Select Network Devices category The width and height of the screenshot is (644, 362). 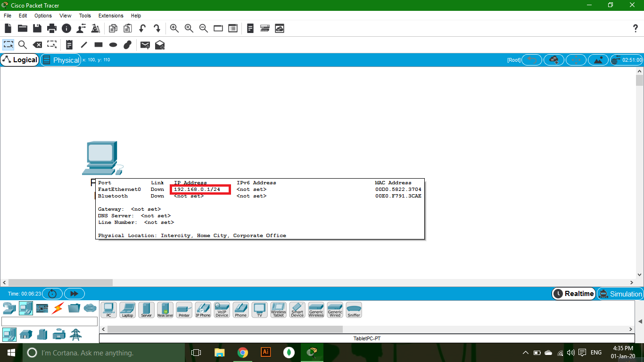coord(9,309)
